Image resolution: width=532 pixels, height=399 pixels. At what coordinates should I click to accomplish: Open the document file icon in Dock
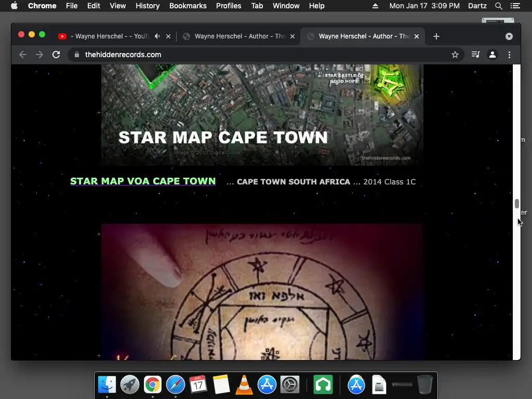point(379,384)
